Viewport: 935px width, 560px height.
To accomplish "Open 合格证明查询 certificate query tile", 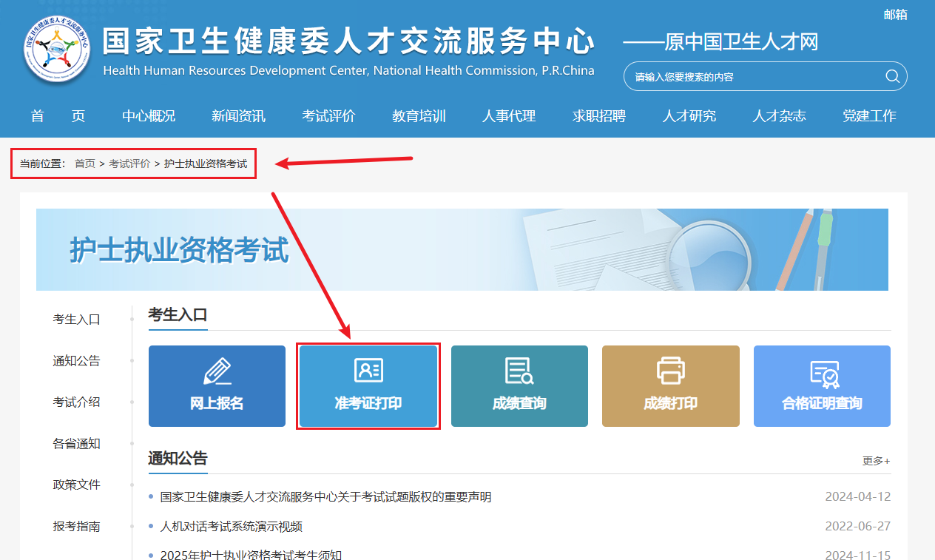I will click(822, 385).
